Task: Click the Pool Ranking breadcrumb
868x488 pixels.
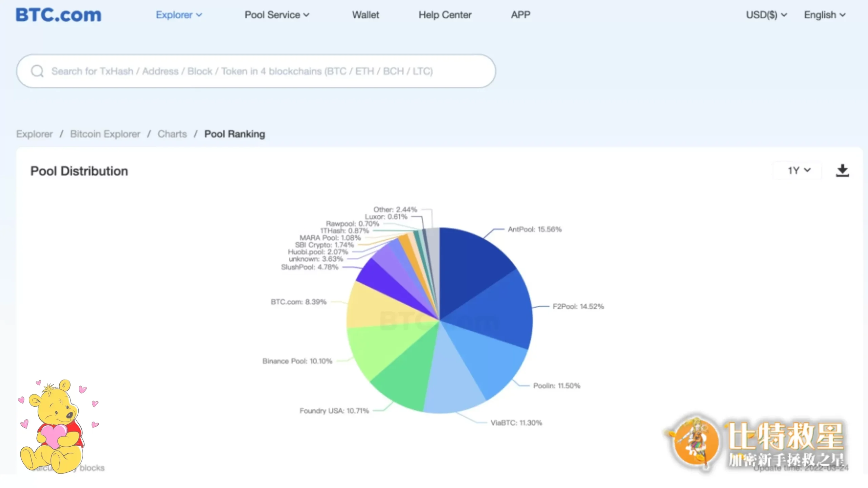Action: click(235, 134)
